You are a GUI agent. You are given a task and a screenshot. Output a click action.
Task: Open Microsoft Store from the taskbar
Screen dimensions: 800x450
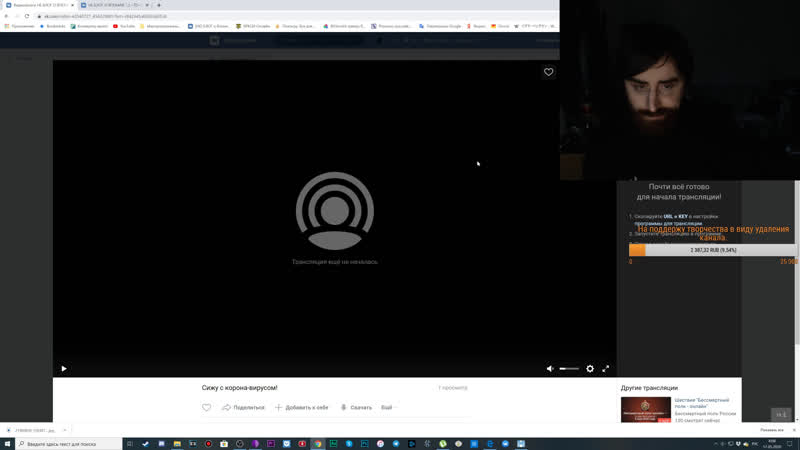[224, 444]
